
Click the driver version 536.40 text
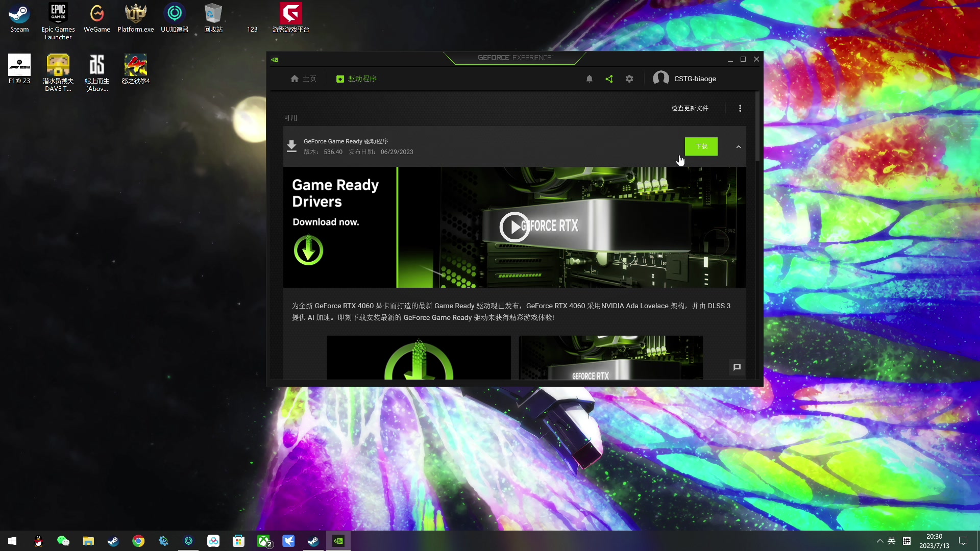pyautogui.click(x=333, y=152)
